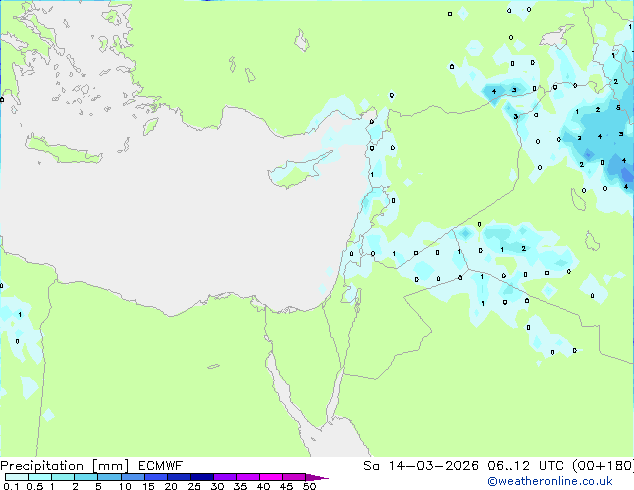Choose the 40–45 mm magenta legend box
The image size is (634, 490).
point(271,477)
